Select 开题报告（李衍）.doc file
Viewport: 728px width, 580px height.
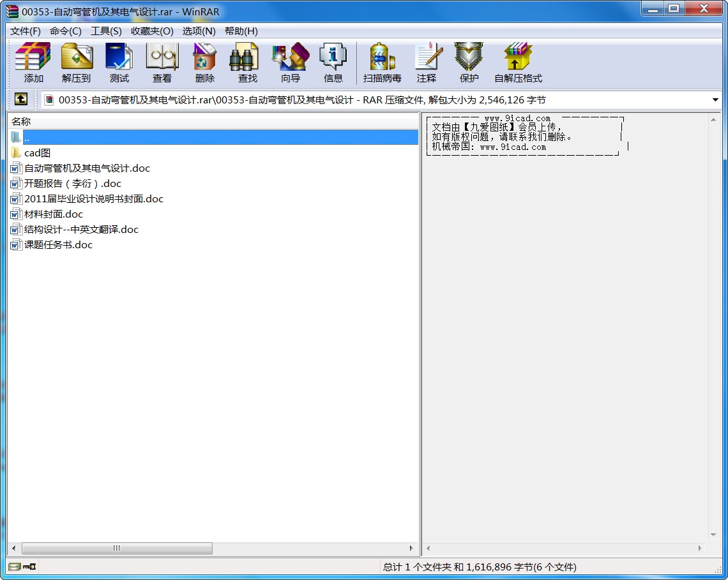coord(72,183)
